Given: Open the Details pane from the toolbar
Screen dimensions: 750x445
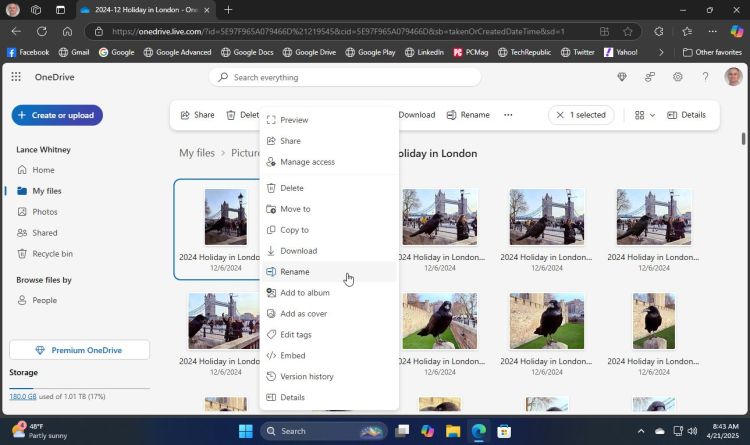Looking at the screenshot, I should click(x=686, y=115).
